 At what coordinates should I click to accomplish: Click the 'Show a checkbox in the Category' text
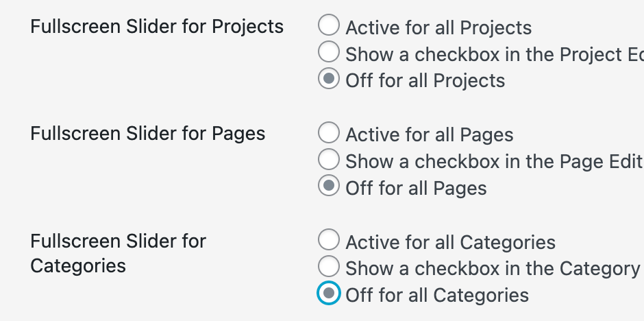click(x=492, y=269)
